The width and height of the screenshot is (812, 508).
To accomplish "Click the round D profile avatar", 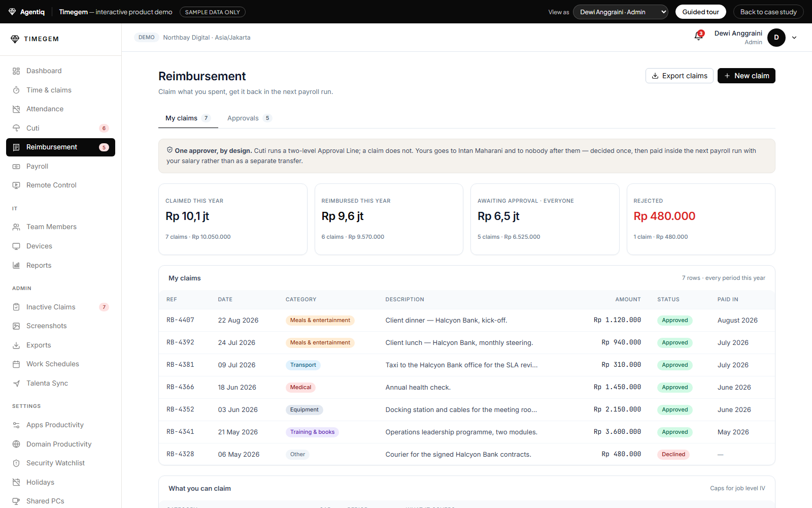I will tap(776, 38).
